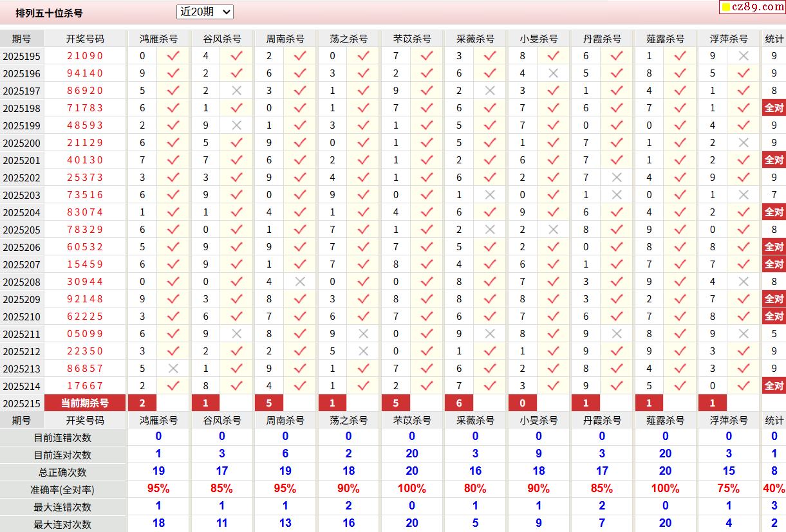Select winning number 17667 for period 2025214

click(x=85, y=386)
